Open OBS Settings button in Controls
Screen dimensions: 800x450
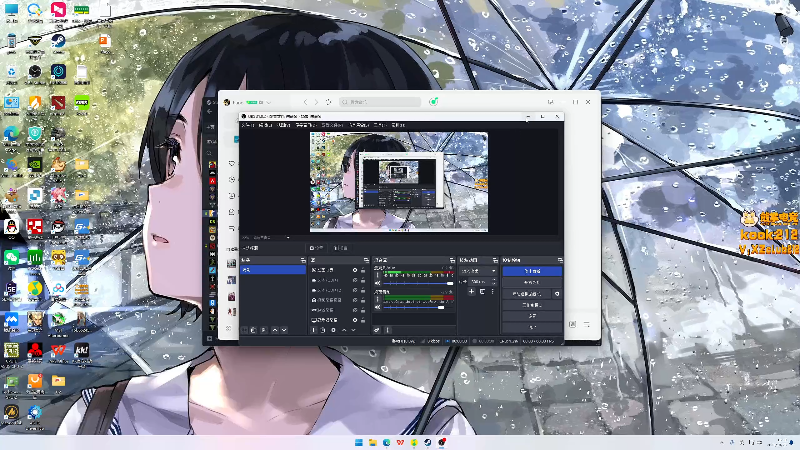tap(532, 316)
